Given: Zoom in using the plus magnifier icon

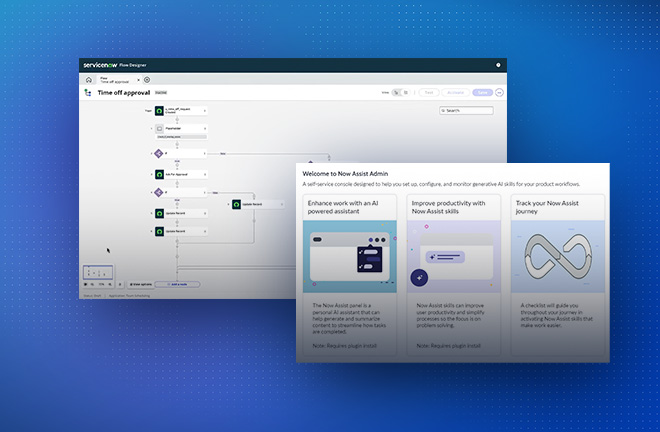Looking at the screenshot, I should point(110,285).
